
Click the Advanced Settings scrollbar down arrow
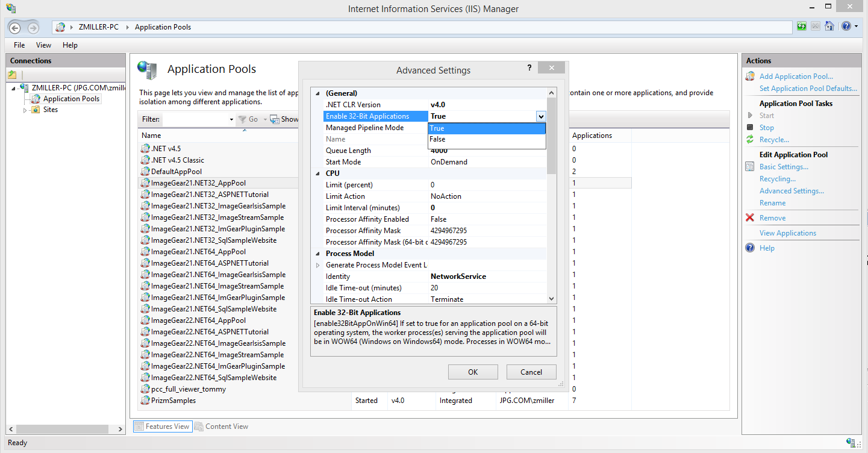pos(551,298)
